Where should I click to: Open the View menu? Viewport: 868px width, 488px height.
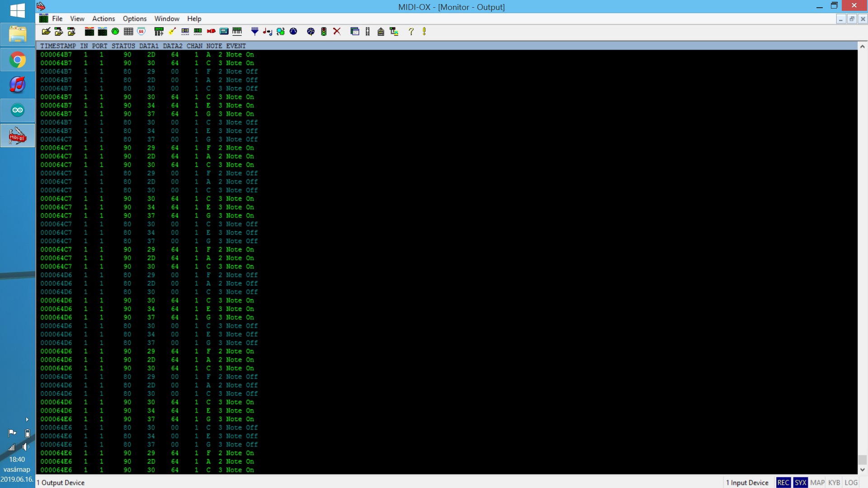click(77, 19)
